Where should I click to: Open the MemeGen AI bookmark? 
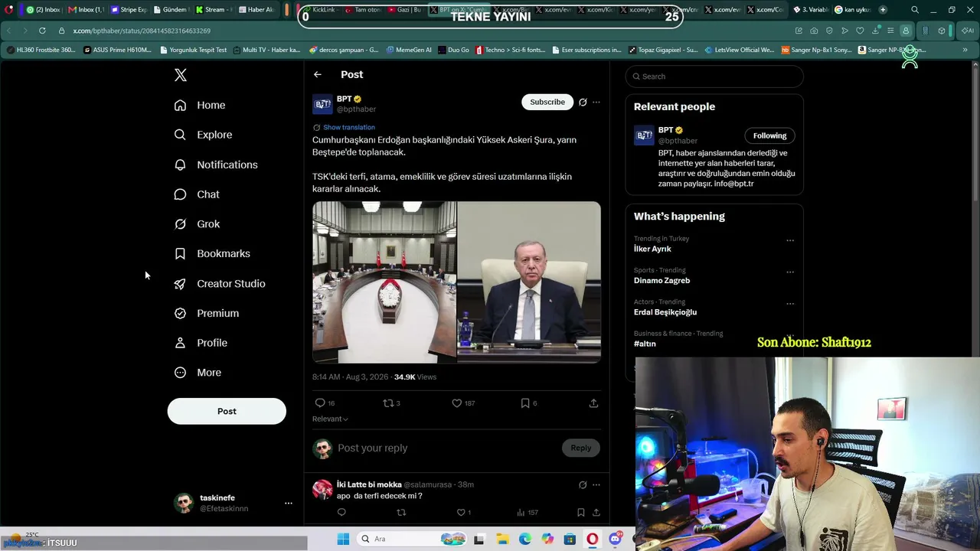coord(409,50)
